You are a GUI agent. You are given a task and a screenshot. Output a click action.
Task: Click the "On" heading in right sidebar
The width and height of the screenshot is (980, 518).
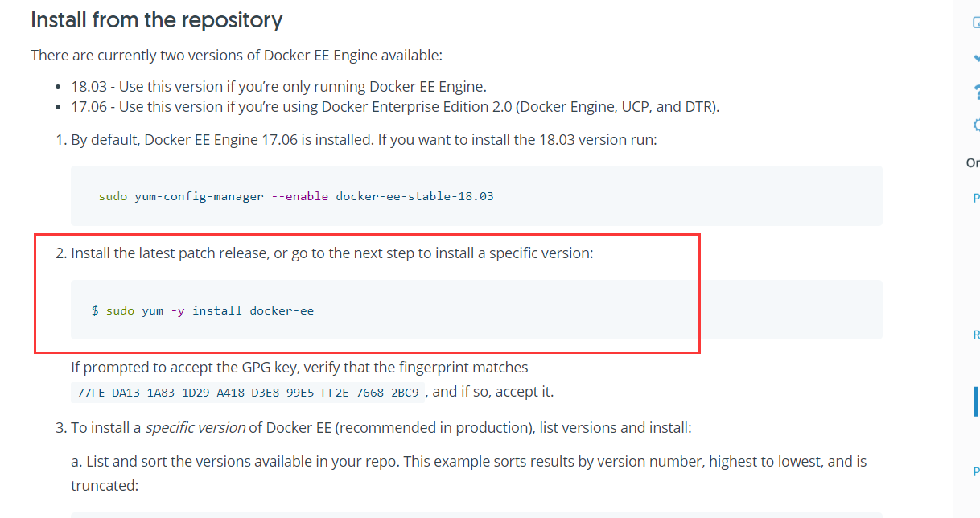pos(972,163)
